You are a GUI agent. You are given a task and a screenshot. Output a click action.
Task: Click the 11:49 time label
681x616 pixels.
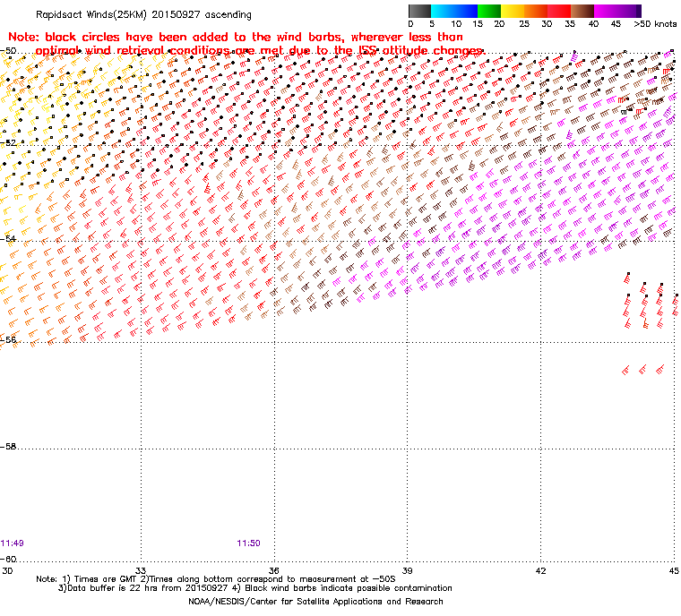pyautogui.click(x=13, y=543)
